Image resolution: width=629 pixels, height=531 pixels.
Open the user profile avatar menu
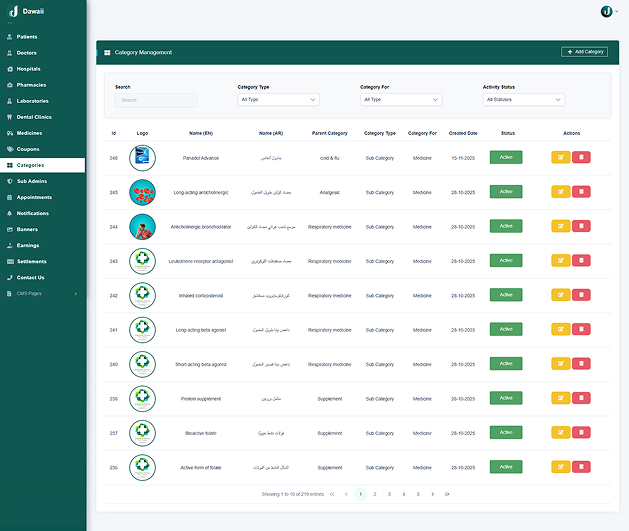pyautogui.click(x=606, y=10)
